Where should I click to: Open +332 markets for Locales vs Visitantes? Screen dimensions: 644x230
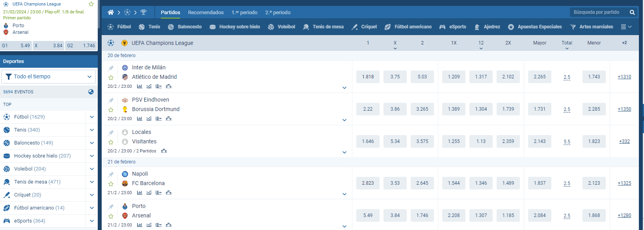(624, 141)
